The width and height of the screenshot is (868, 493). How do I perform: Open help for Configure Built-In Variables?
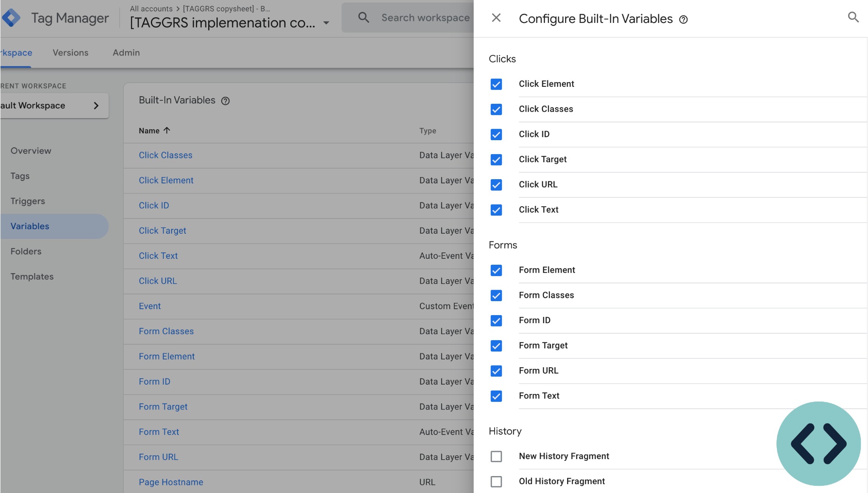coord(683,19)
